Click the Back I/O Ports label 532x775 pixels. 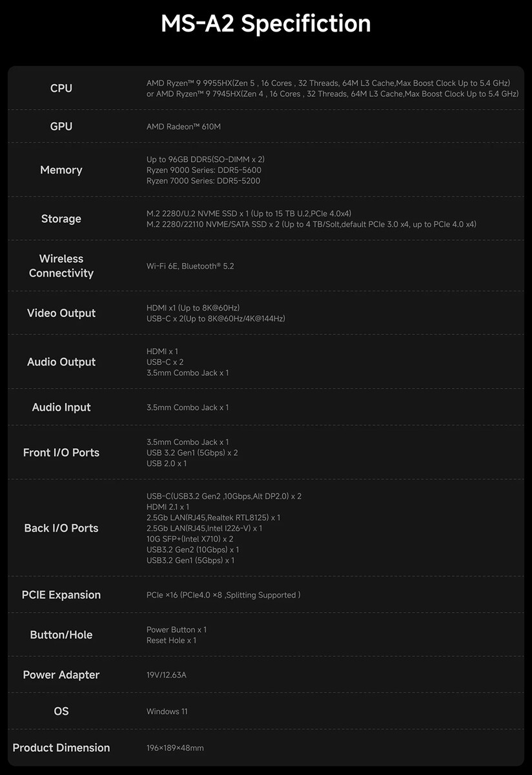tap(61, 528)
